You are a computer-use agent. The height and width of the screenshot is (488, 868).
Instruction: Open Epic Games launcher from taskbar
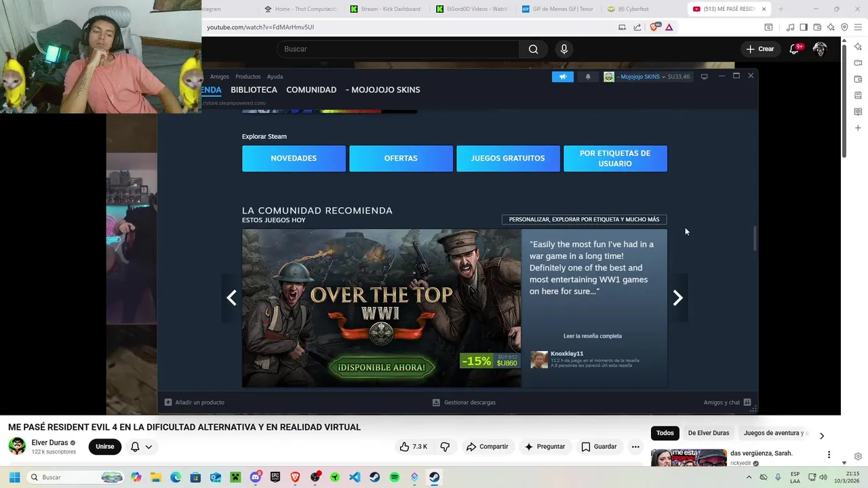pos(275,477)
